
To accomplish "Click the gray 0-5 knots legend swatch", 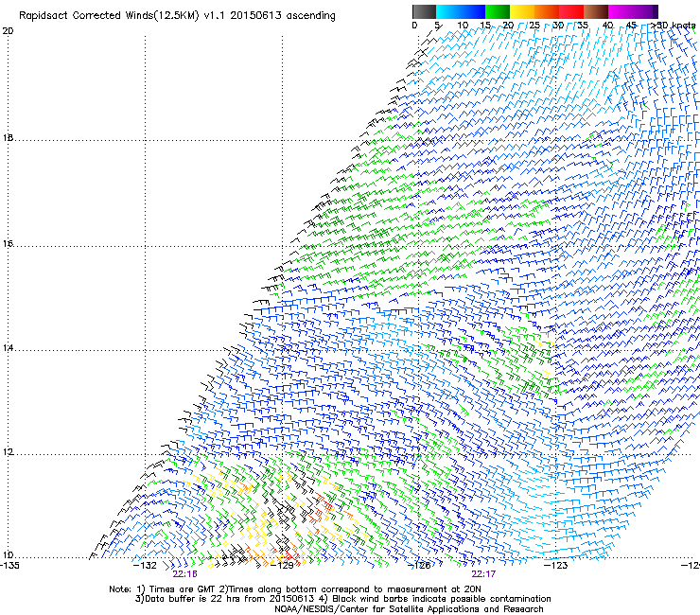I will 424,11.
